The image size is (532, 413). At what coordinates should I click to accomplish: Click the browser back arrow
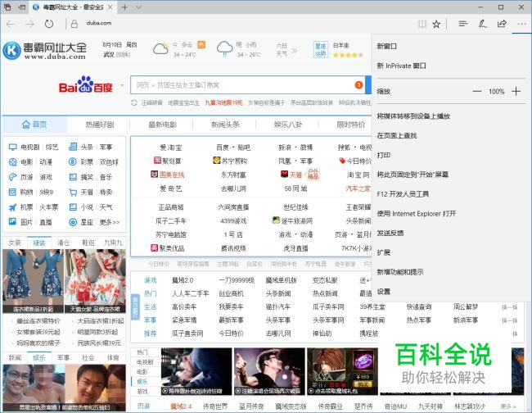coord(11,24)
